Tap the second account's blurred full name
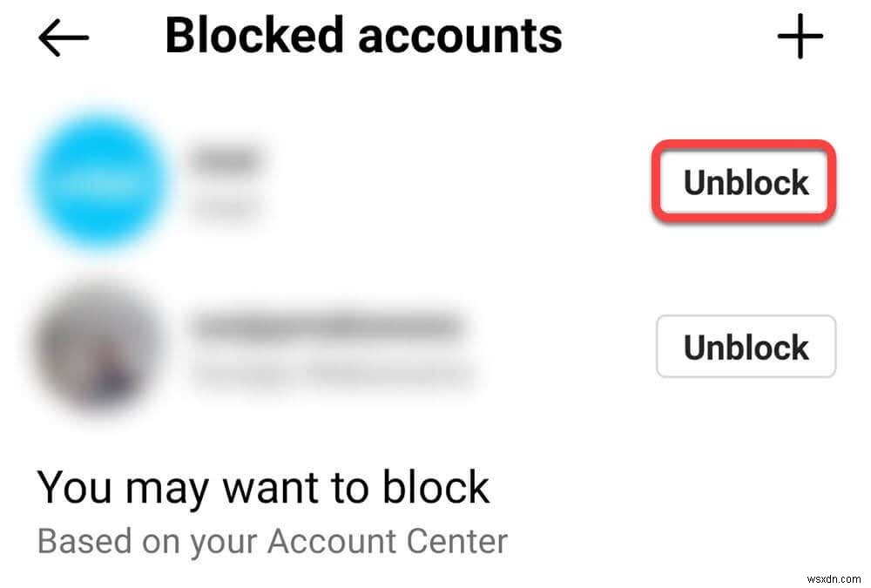This screenshot has width=871, height=588. (334, 374)
